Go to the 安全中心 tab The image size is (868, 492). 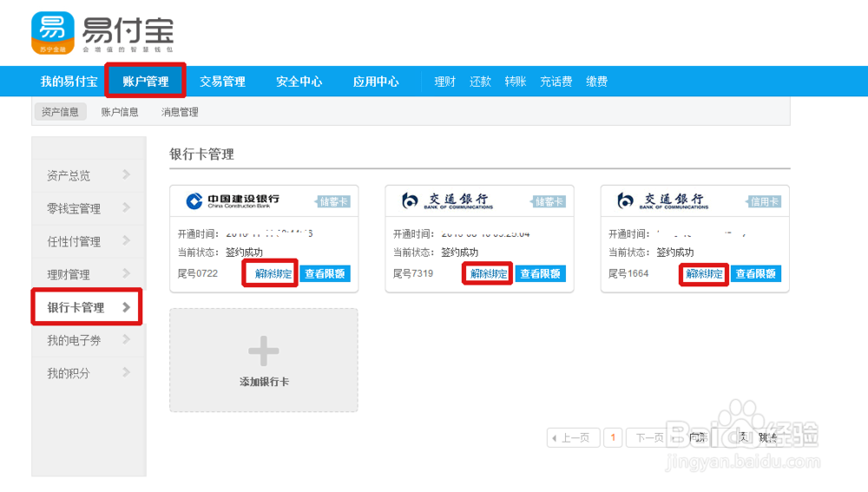click(x=299, y=82)
